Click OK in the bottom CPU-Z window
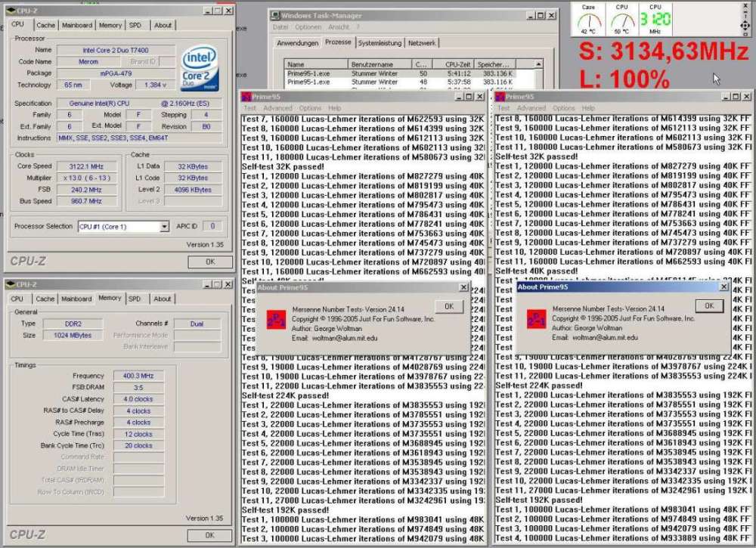Viewport: 756px width, 548px height. (x=209, y=535)
